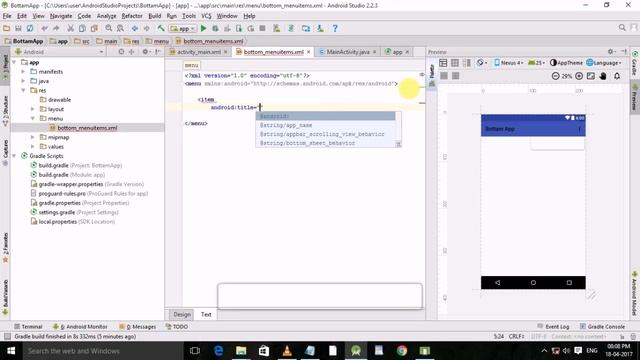Click the Make Project hammer icon
Image resolution: width=640 pixels, height=360 pixels.
click(x=161, y=29)
